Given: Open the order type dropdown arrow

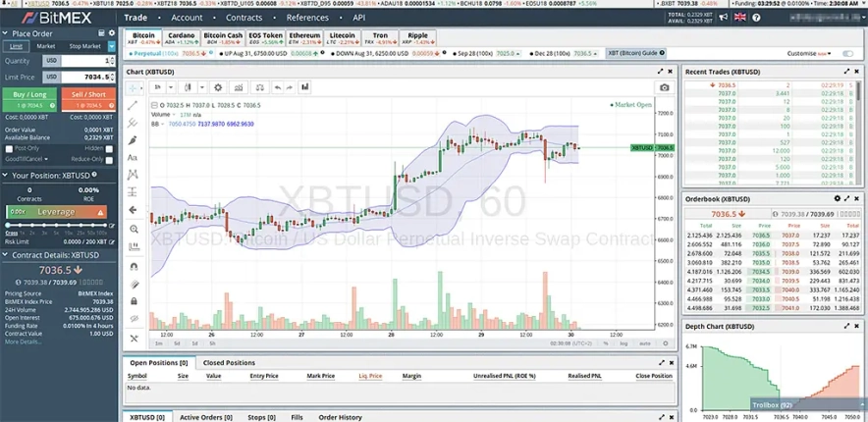Looking at the screenshot, I should click(x=110, y=46).
